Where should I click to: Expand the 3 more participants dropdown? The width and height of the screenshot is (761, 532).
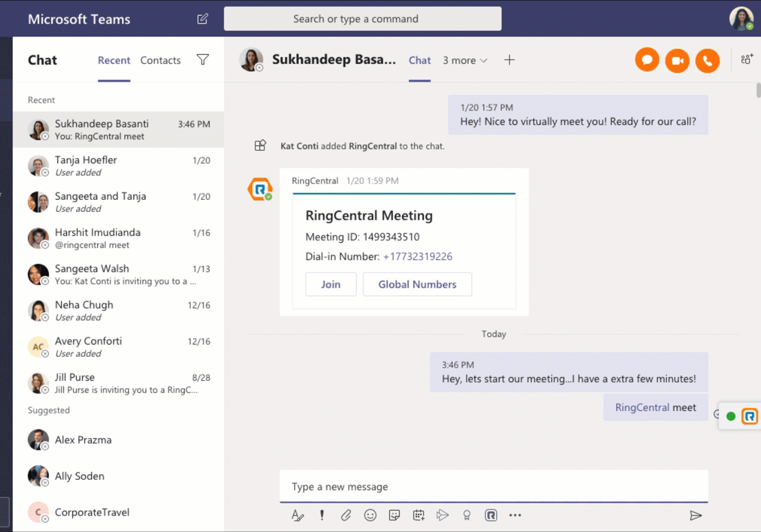point(464,60)
